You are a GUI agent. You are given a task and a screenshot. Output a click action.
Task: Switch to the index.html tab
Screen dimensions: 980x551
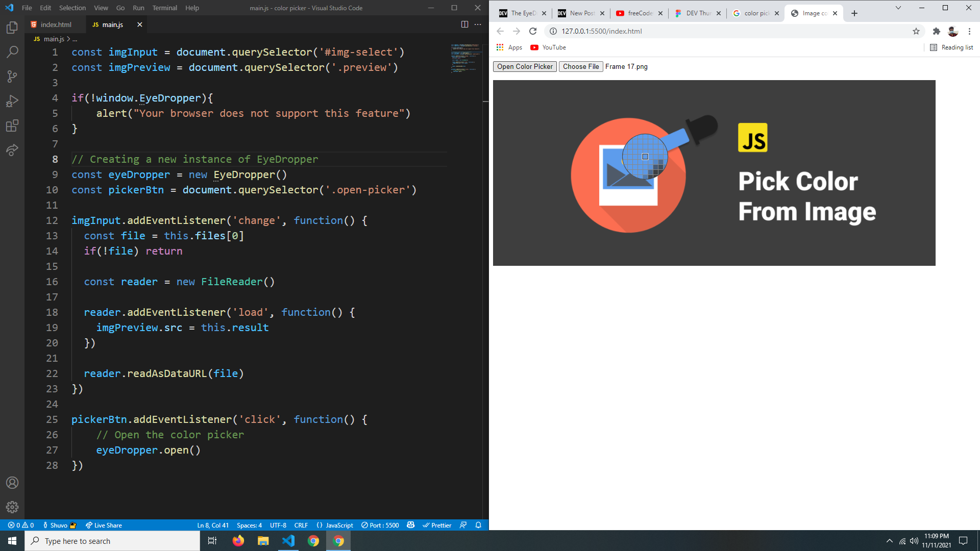(x=56, y=24)
